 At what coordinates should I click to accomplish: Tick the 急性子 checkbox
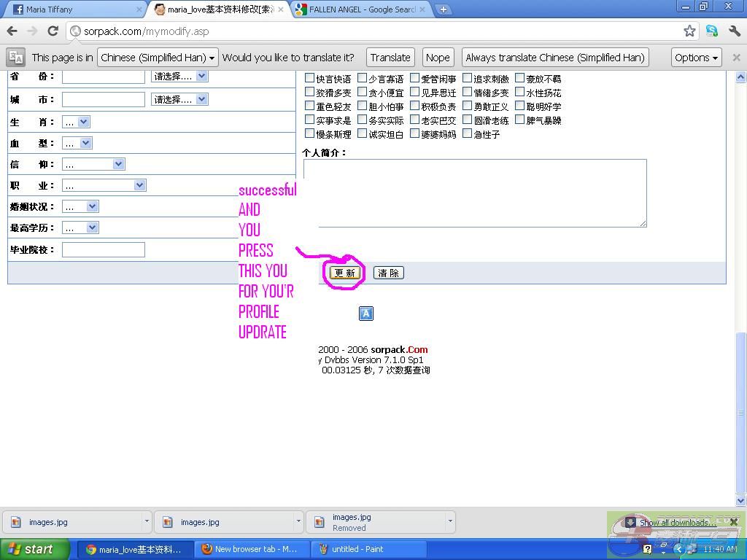[x=467, y=133]
